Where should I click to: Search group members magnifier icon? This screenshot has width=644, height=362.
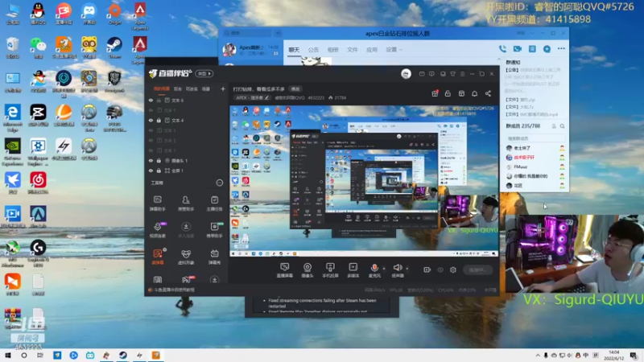click(562, 126)
